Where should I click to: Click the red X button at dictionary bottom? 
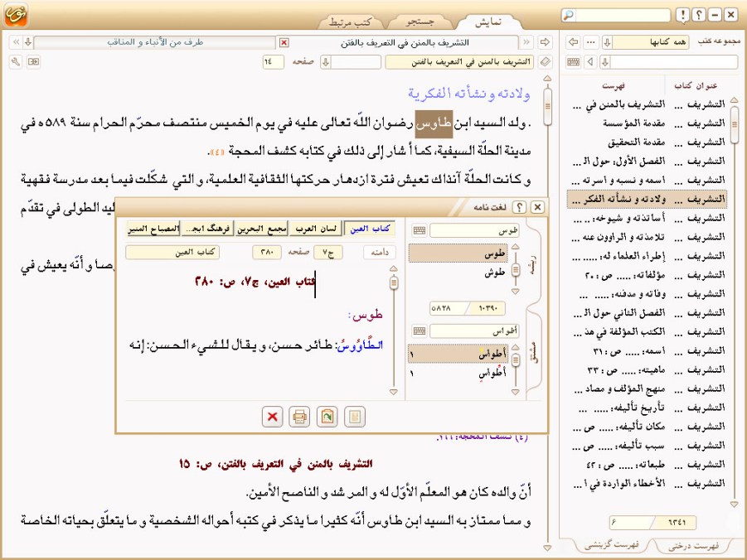272,417
